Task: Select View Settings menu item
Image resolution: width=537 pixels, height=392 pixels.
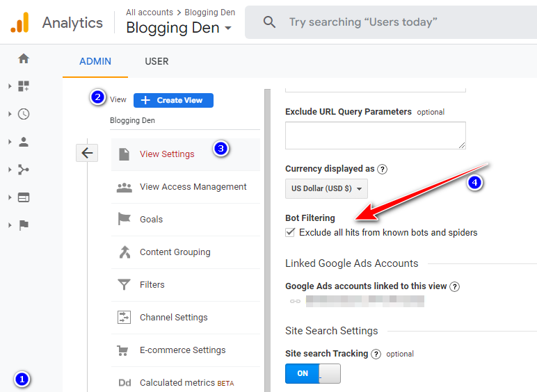Action: click(x=186, y=154)
